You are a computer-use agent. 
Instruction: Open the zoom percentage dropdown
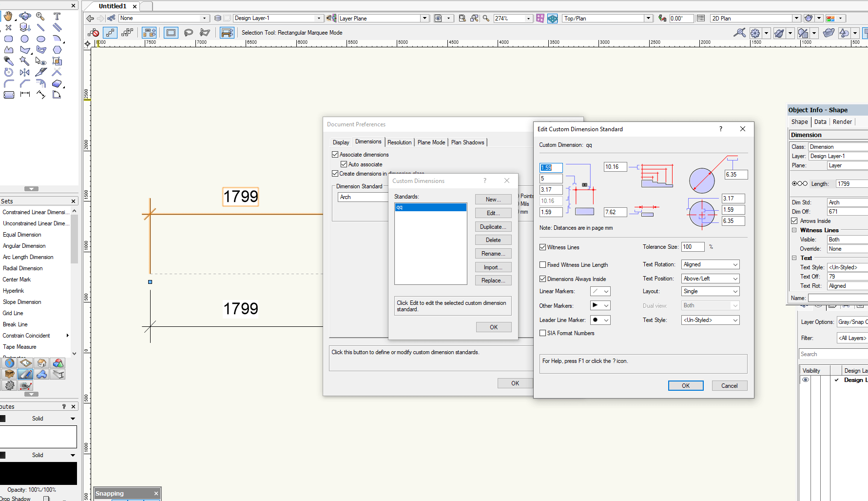pyautogui.click(x=529, y=18)
